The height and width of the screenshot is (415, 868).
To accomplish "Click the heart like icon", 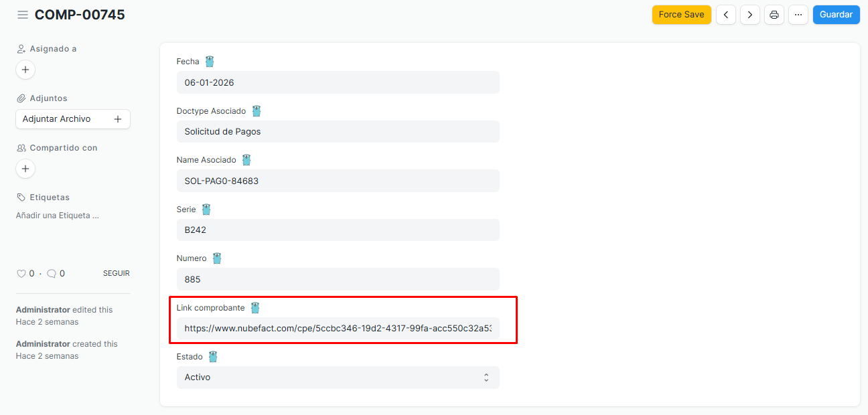I will point(21,274).
